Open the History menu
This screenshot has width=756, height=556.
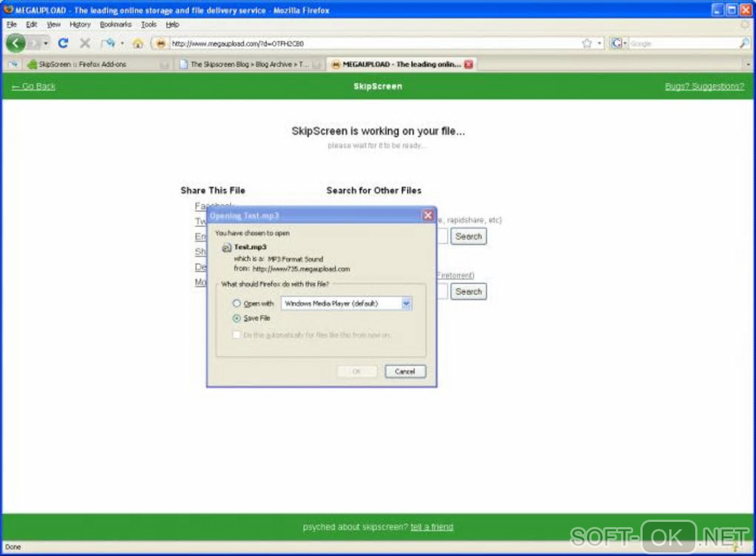pyautogui.click(x=80, y=24)
